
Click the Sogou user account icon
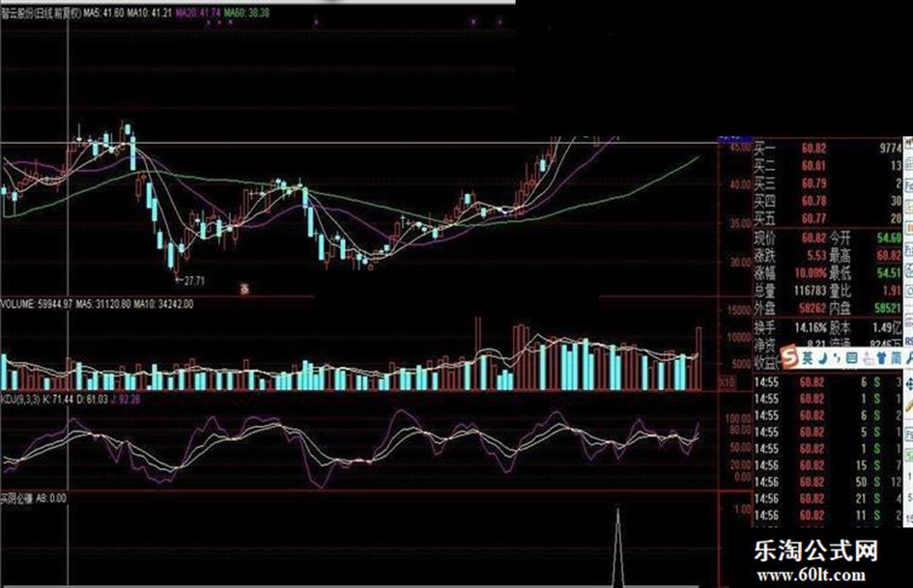point(867,358)
